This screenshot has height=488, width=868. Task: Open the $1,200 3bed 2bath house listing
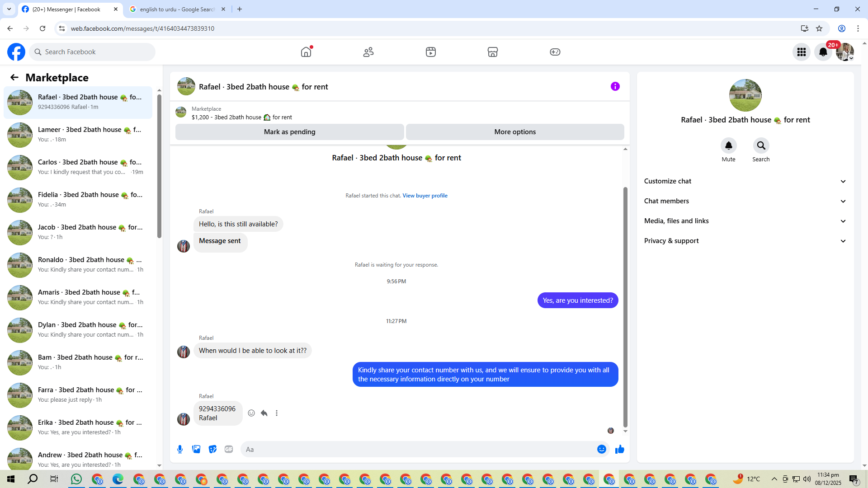point(242,117)
